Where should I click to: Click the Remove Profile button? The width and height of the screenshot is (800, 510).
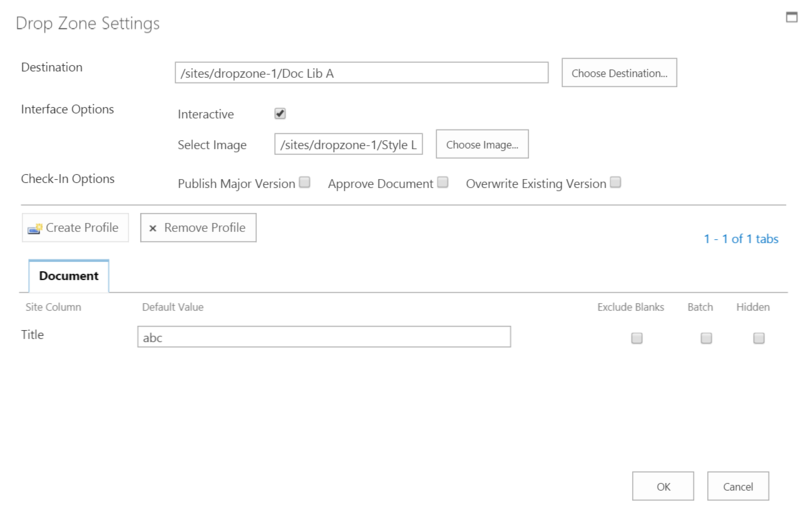pyautogui.click(x=199, y=228)
